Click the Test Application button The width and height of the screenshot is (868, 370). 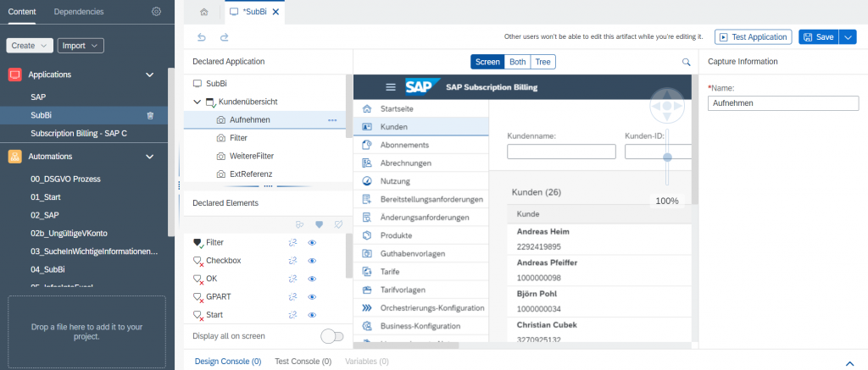(753, 37)
